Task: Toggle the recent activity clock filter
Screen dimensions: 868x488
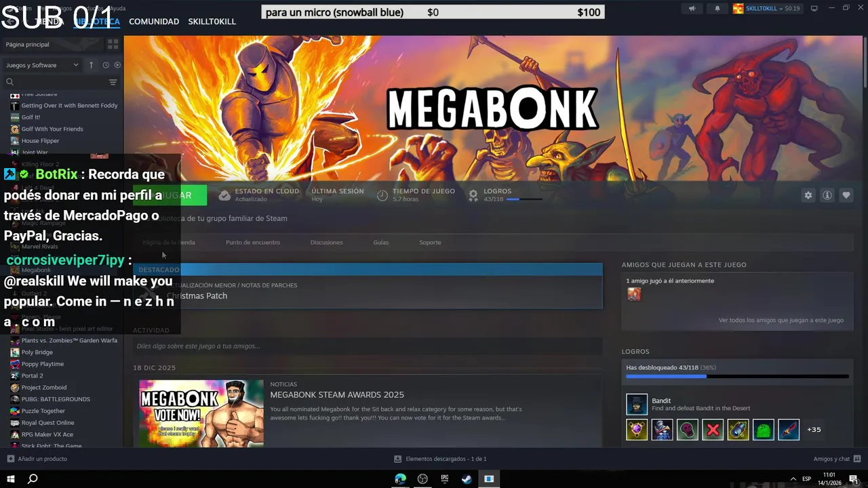Action: pos(106,65)
